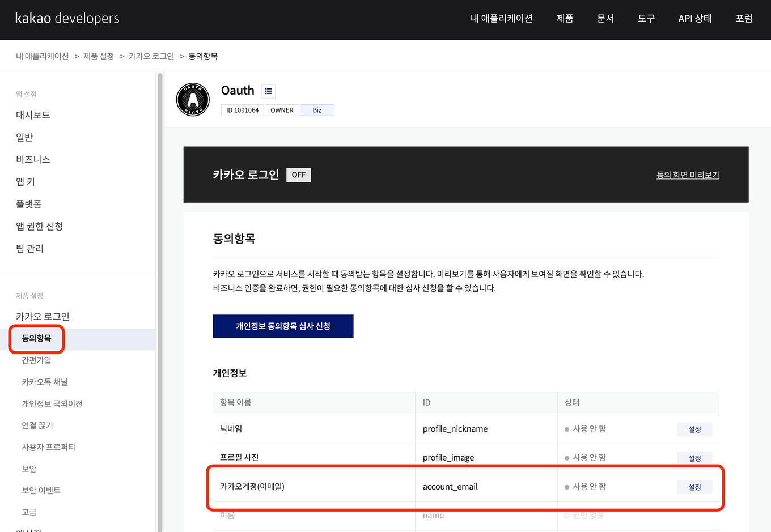Open 앱 권한 신청 in sidebar
Image resolution: width=771 pixels, height=532 pixels.
point(39,226)
